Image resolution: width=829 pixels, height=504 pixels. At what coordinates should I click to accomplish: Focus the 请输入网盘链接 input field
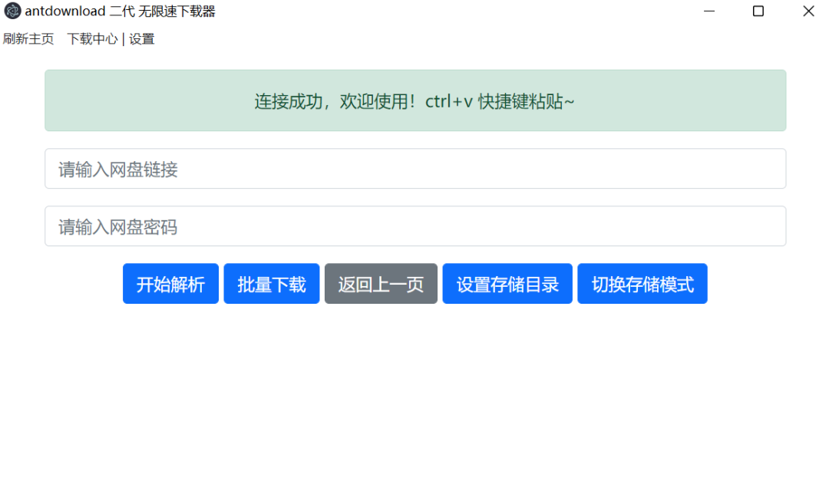[x=415, y=169]
